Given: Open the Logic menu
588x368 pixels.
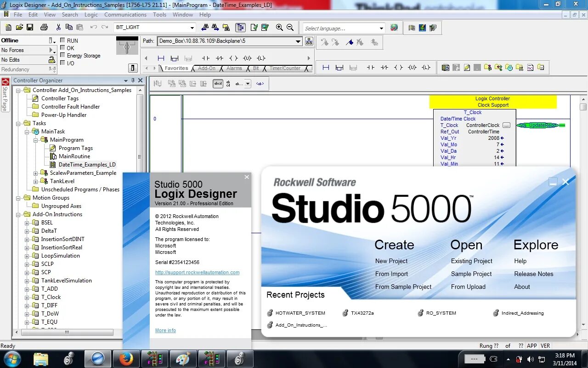Looking at the screenshot, I should pyautogui.click(x=91, y=15).
